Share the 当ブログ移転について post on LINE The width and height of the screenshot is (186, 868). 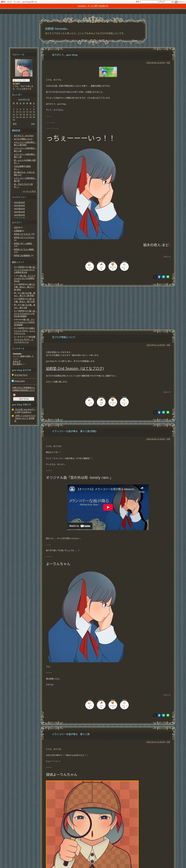(x=168, y=412)
